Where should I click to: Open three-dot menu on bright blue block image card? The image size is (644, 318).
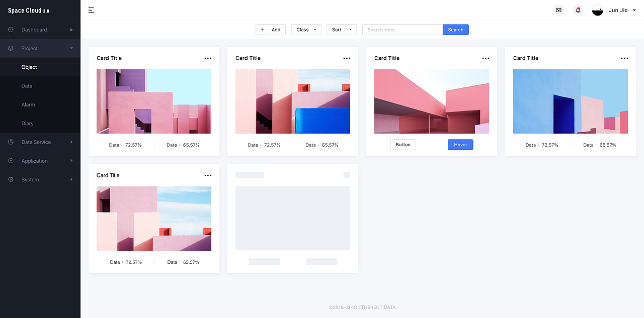347,58
